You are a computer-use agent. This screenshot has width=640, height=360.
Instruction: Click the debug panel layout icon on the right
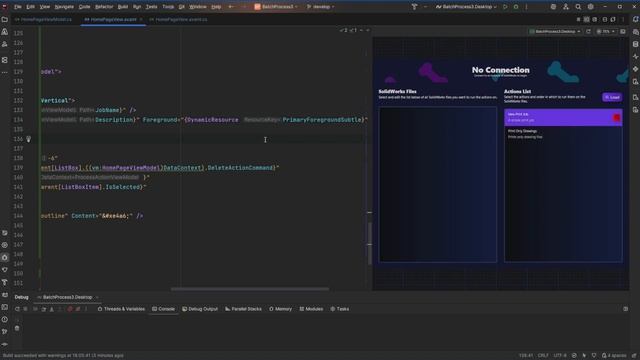[x=625, y=309]
